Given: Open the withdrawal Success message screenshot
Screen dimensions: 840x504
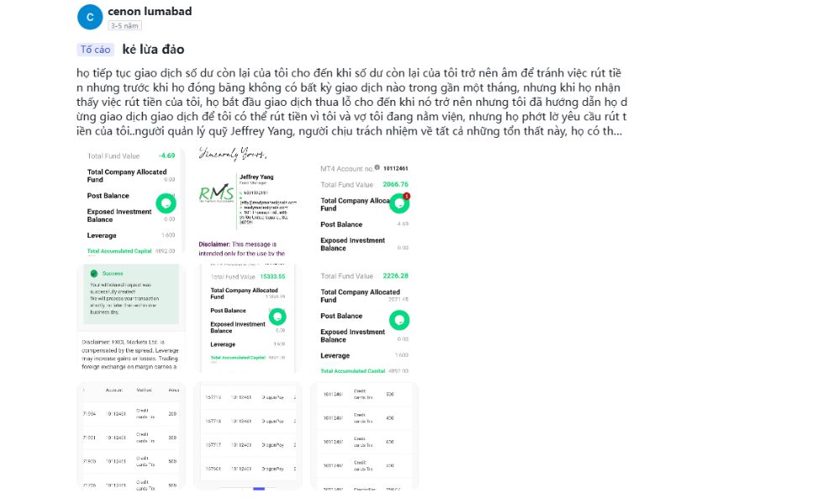Looking at the screenshot, I should (x=131, y=318).
